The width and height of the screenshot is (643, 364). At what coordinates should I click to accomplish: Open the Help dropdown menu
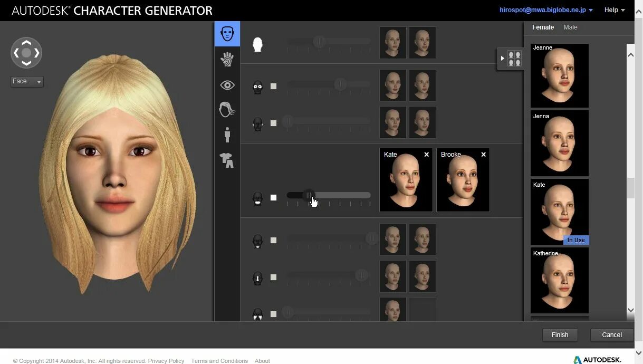tap(615, 10)
